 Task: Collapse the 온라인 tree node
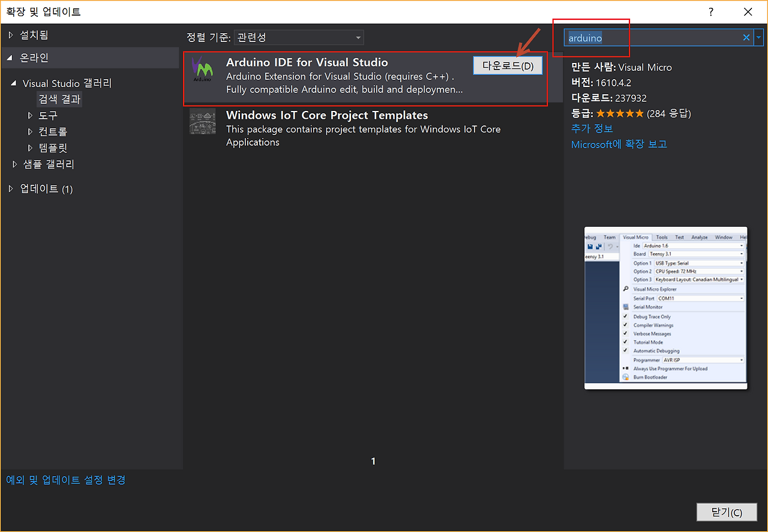[x=10, y=58]
